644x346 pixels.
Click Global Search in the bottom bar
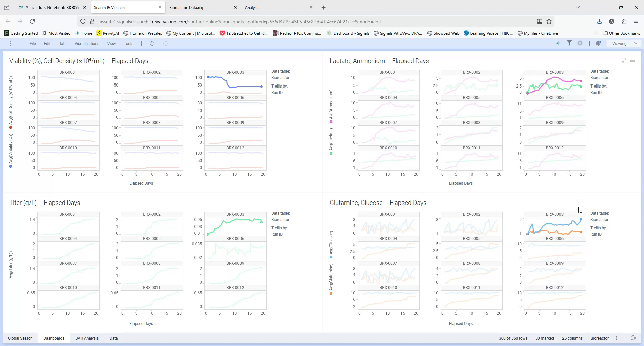pos(20,338)
